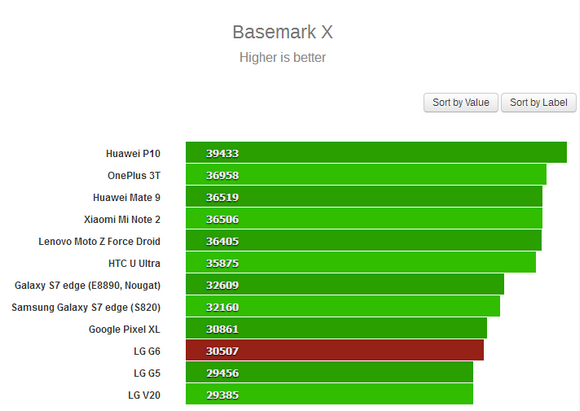
Task: Select the LG V20 bar showing 29385
Action: pos(329,394)
